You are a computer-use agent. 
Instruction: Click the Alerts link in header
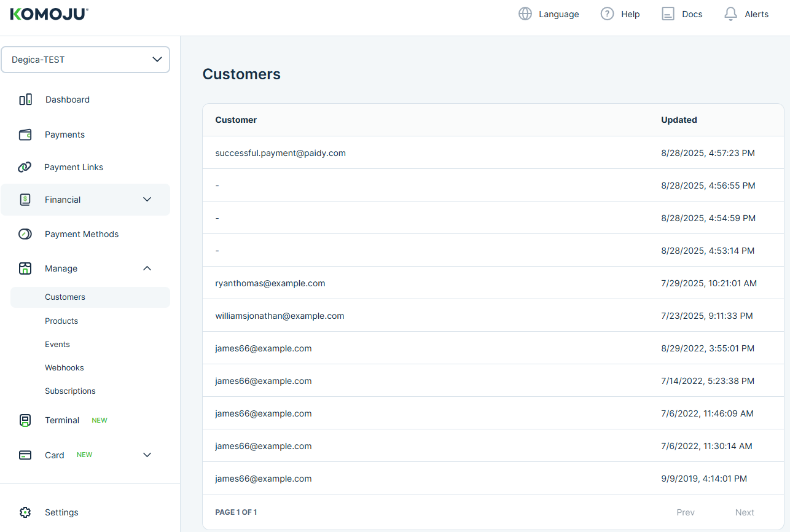[757, 14]
